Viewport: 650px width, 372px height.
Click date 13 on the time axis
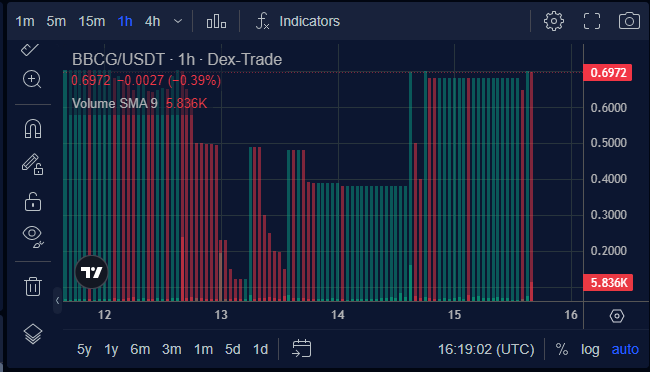tap(221, 315)
